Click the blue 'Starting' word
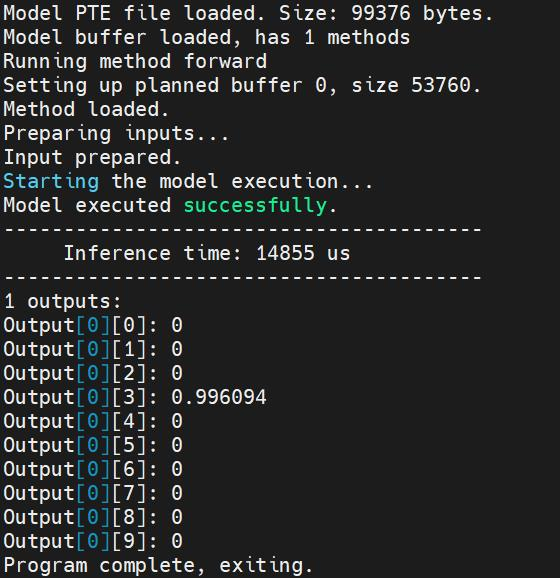This screenshot has height=578, width=560. 51,182
